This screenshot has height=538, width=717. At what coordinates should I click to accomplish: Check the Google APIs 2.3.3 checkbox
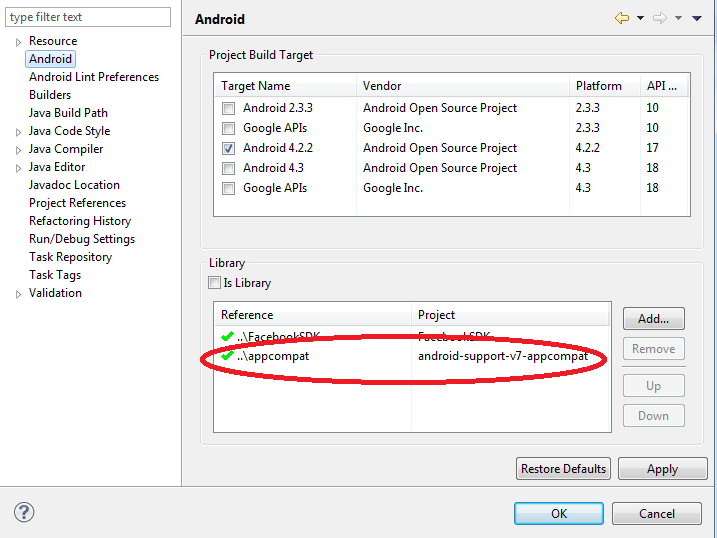pyautogui.click(x=228, y=128)
